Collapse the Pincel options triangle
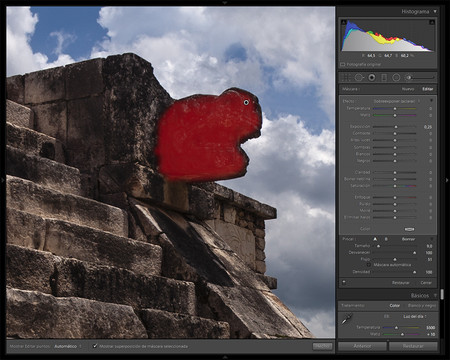The image size is (450, 360). click(x=432, y=239)
